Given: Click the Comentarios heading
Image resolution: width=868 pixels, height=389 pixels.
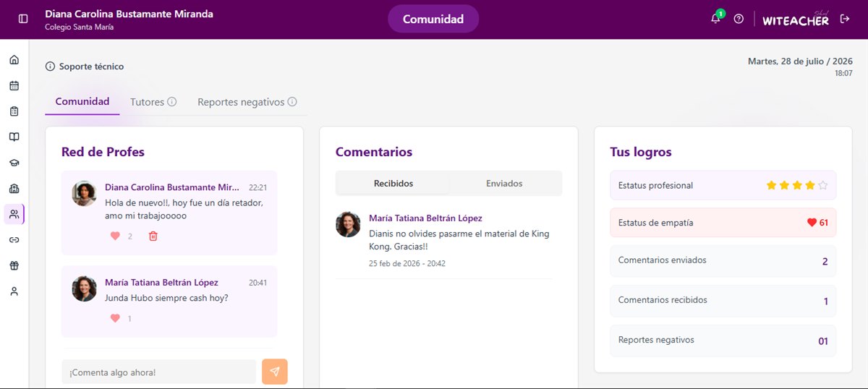Looking at the screenshot, I should [374, 152].
